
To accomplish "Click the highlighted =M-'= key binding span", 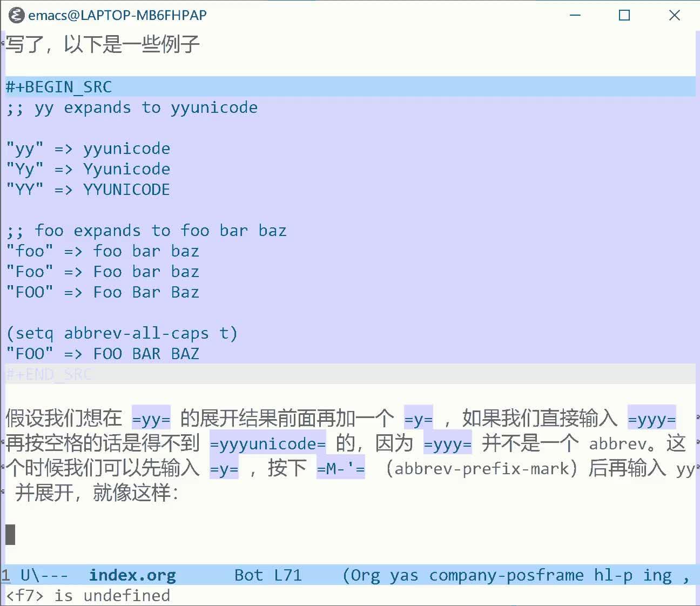I will point(340,469).
